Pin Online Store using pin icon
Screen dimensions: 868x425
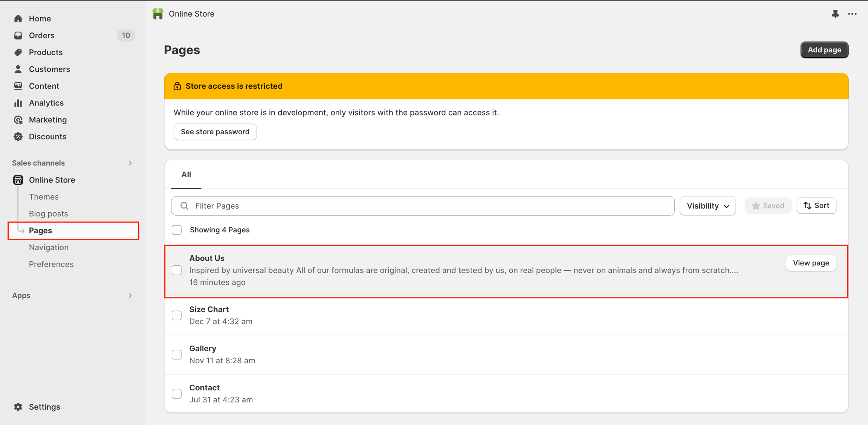click(835, 14)
